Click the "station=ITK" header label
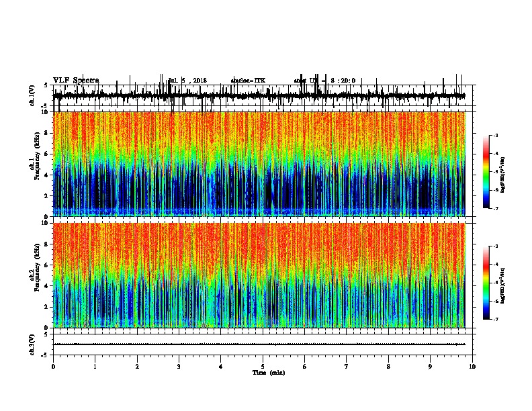Image resolution: width=532 pixels, height=411 pixels. [x=248, y=81]
